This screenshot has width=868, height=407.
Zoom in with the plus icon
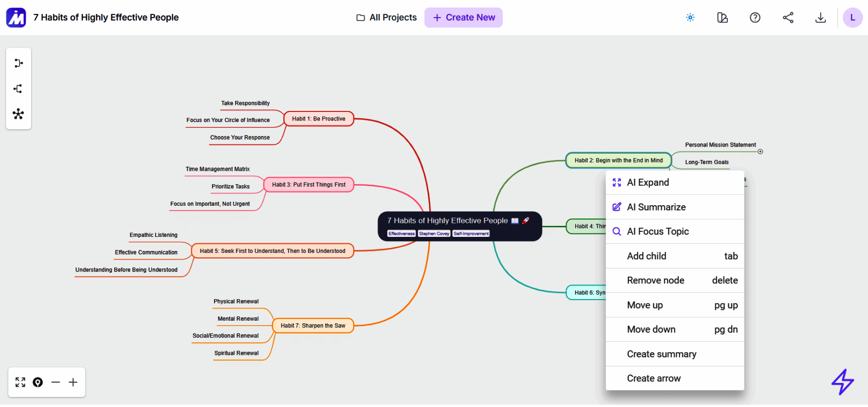(73, 382)
